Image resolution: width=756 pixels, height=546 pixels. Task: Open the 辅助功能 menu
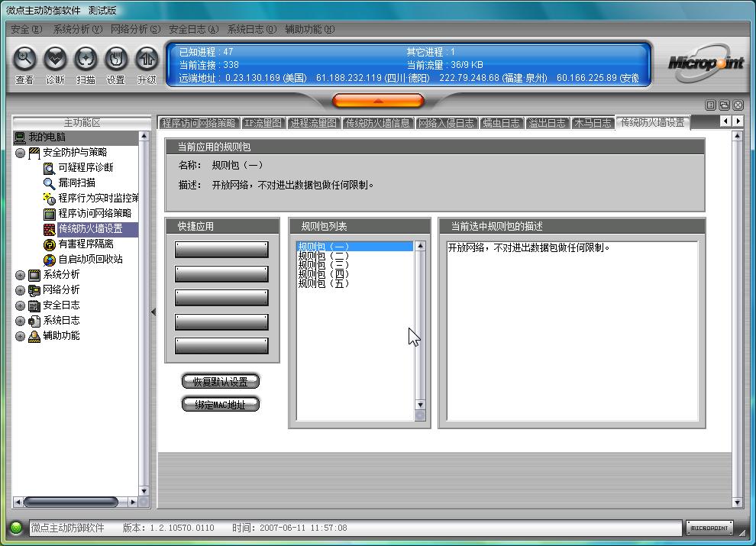pos(310,30)
